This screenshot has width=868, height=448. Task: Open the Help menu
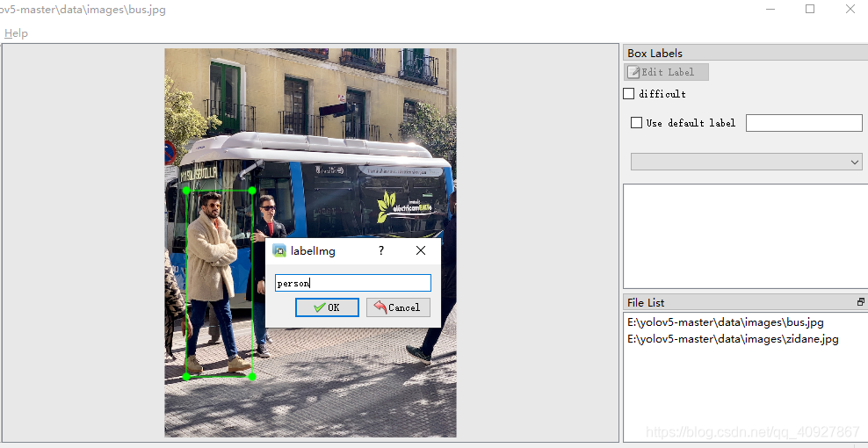click(x=16, y=33)
